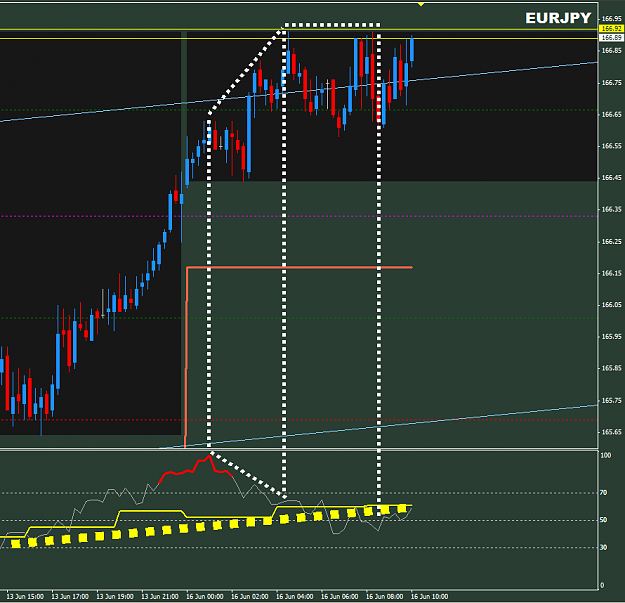Click the 16 Jun 08:00 time label

pyautogui.click(x=384, y=596)
